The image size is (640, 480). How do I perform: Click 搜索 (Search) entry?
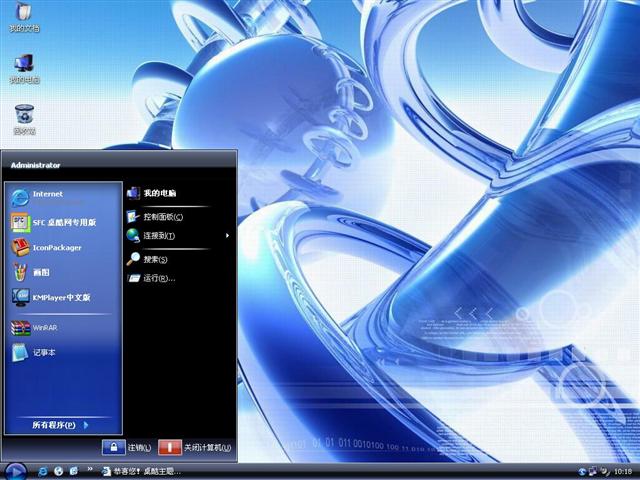[155, 259]
